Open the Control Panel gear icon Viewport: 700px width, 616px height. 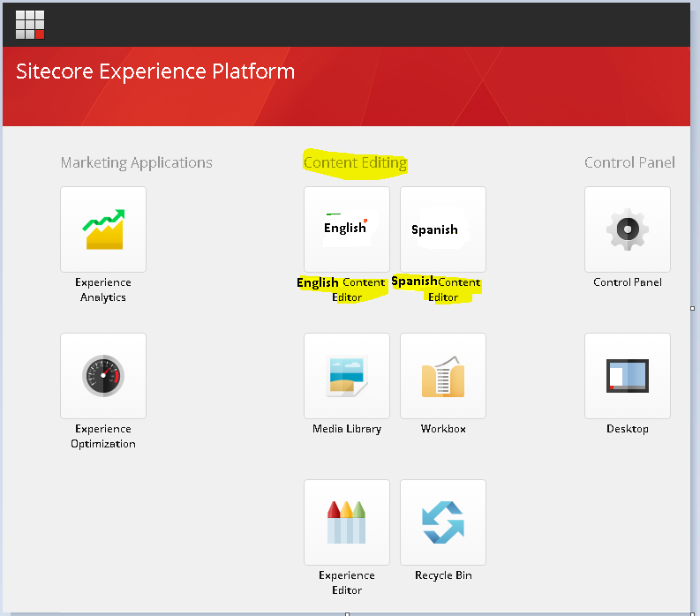(628, 229)
